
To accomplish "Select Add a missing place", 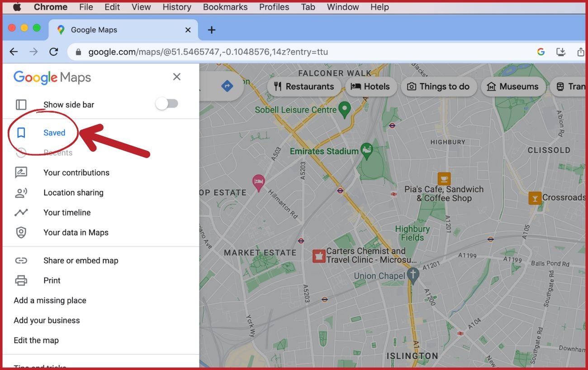I will [x=50, y=300].
